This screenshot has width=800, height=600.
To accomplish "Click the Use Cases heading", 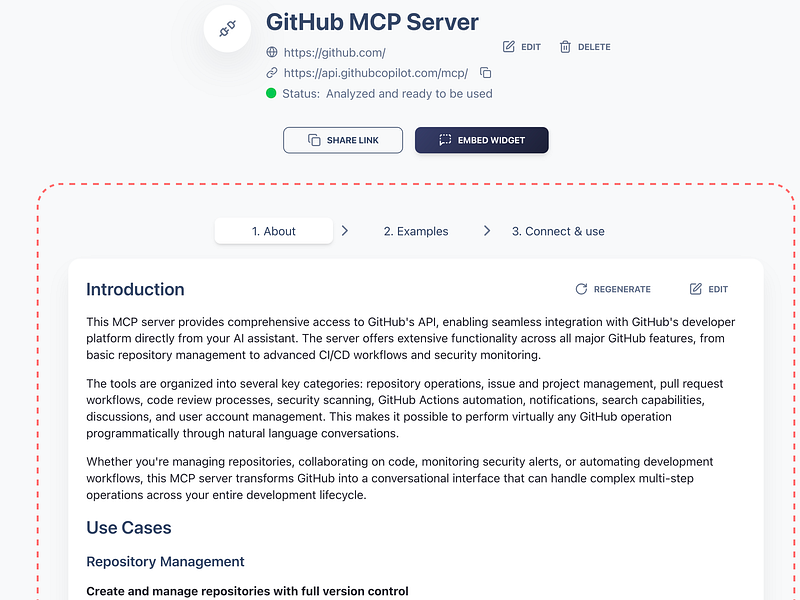I will point(129,528).
